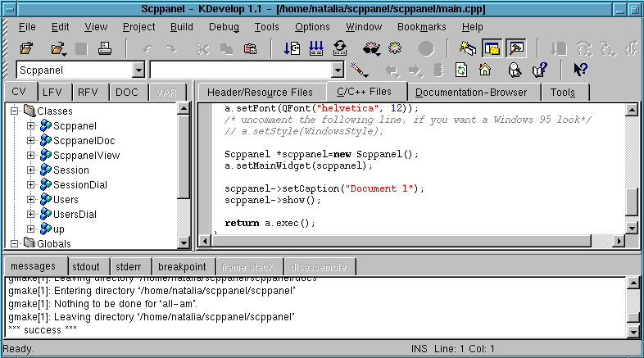Click the Run gear icon
The width and height of the screenshot is (644, 358).
click(395, 48)
